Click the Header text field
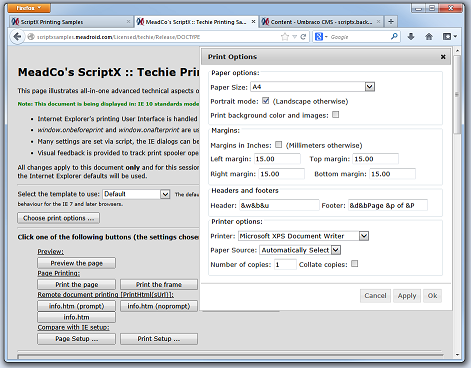This screenshot has height=368, width=471. point(279,205)
